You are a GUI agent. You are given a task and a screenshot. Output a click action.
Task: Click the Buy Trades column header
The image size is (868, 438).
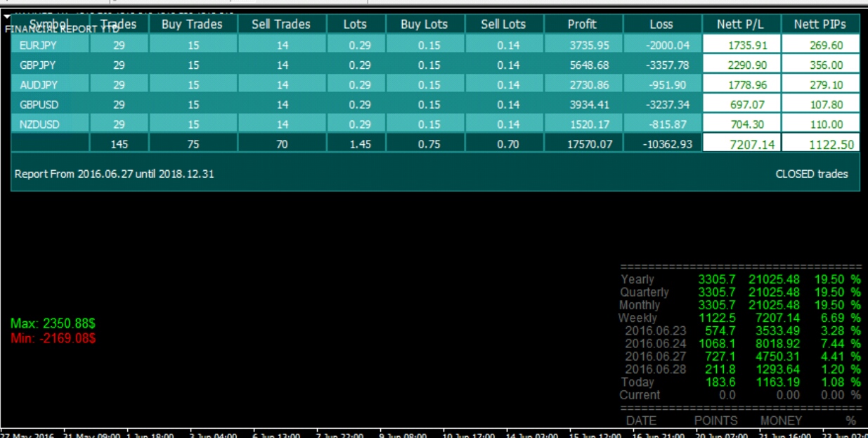tap(192, 24)
